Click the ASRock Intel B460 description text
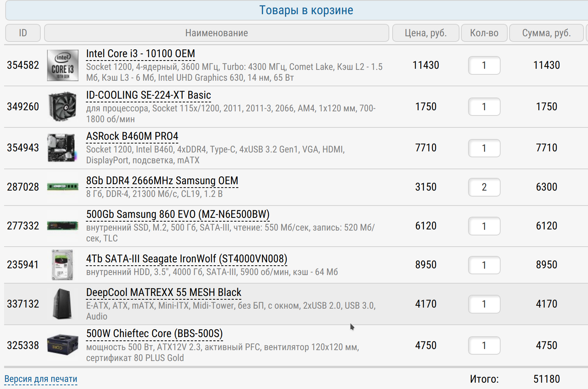 pyautogui.click(x=216, y=155)
